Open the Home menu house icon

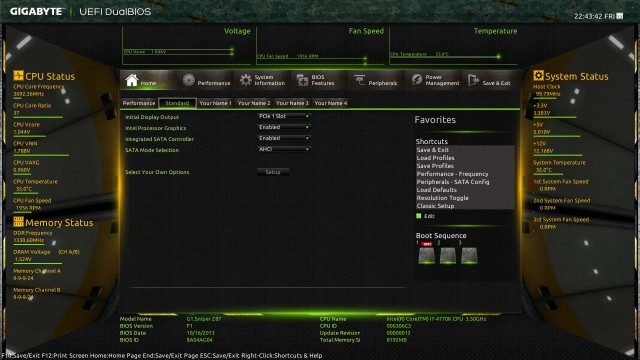pyautogui.click(x=131, y=80)
